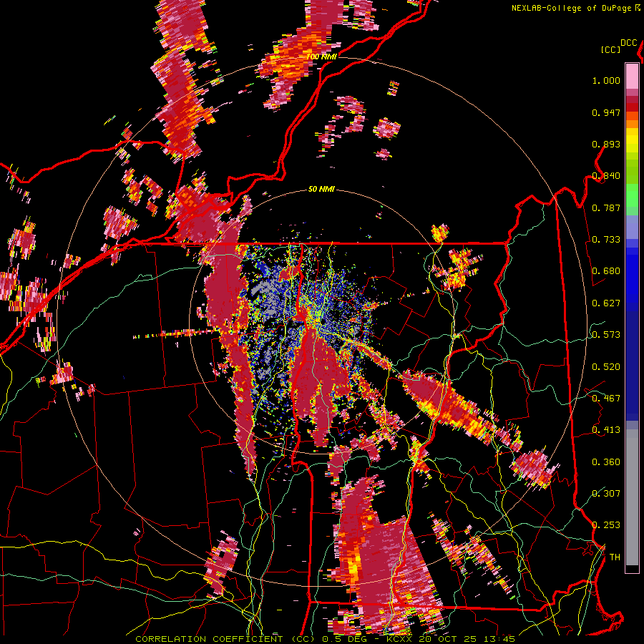Screen dimensions: 644x644
Task: Click the DCC label above the color scale
Action: pos(628,43)
